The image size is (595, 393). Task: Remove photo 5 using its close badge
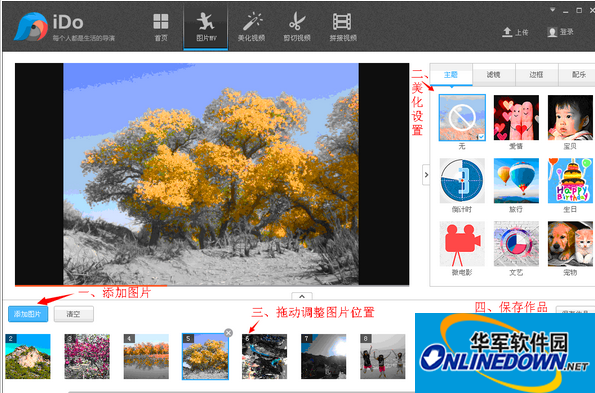[228, 333]
